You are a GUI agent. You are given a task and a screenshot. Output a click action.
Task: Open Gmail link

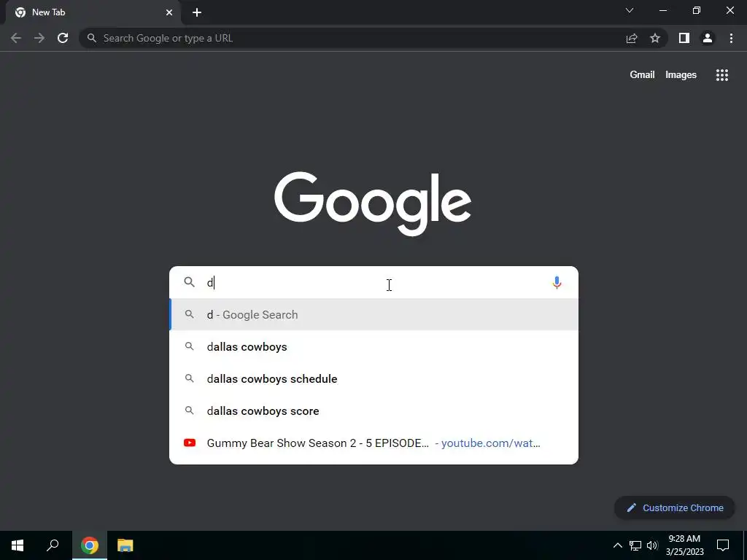tap(642, 75)
